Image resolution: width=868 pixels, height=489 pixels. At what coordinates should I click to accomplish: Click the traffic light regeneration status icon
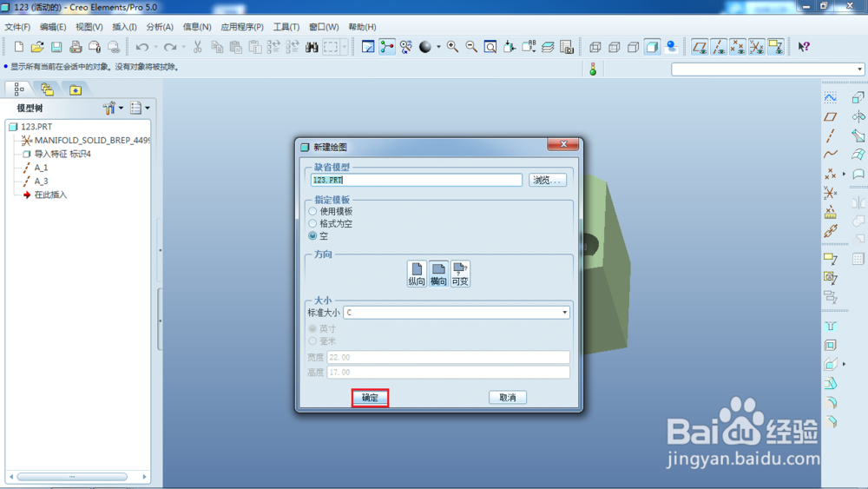593,69
